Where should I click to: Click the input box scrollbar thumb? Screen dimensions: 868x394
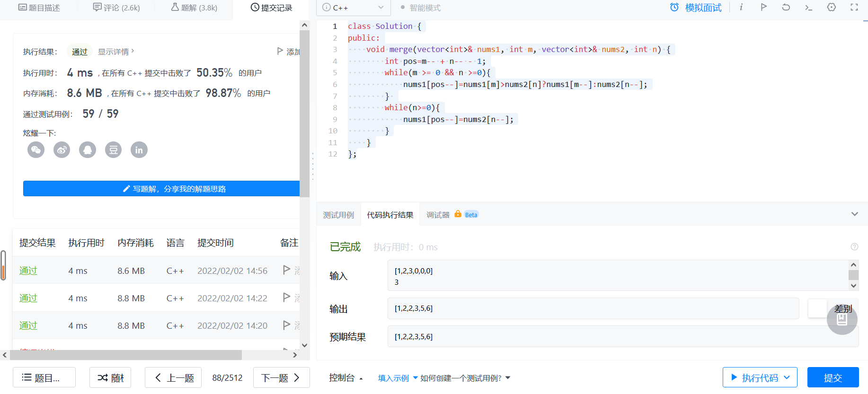tap(853, 275)
